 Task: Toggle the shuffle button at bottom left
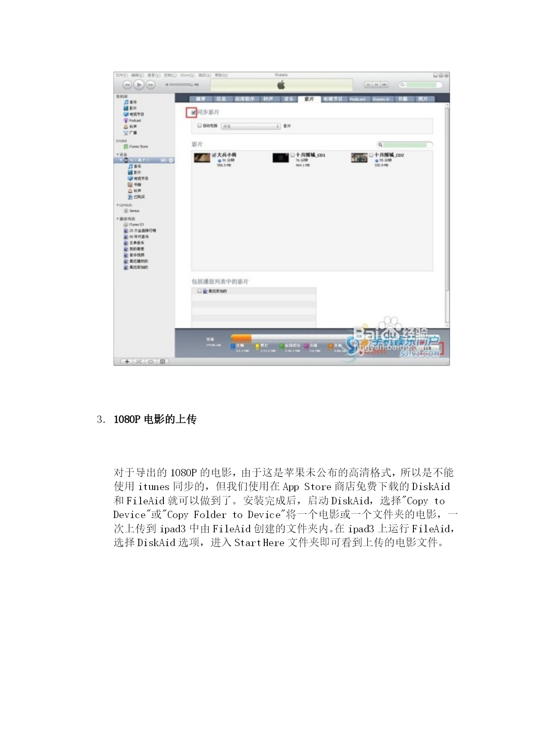pos(139,362)
